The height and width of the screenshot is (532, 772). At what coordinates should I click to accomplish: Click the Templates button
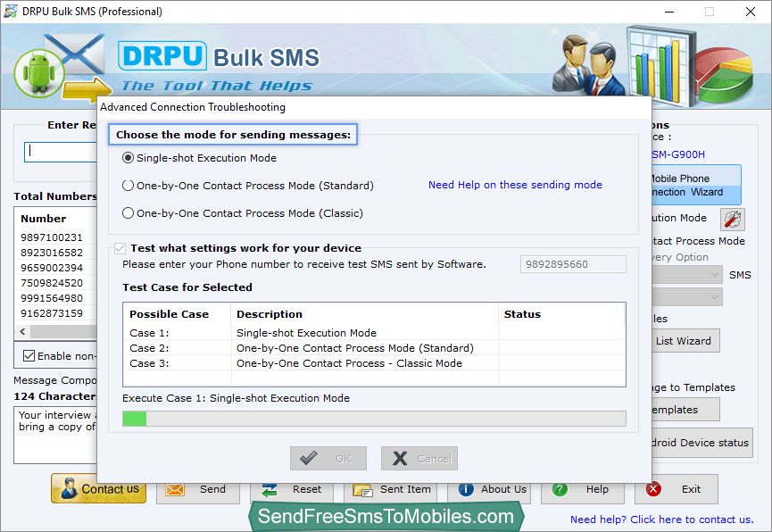point(685,410)
